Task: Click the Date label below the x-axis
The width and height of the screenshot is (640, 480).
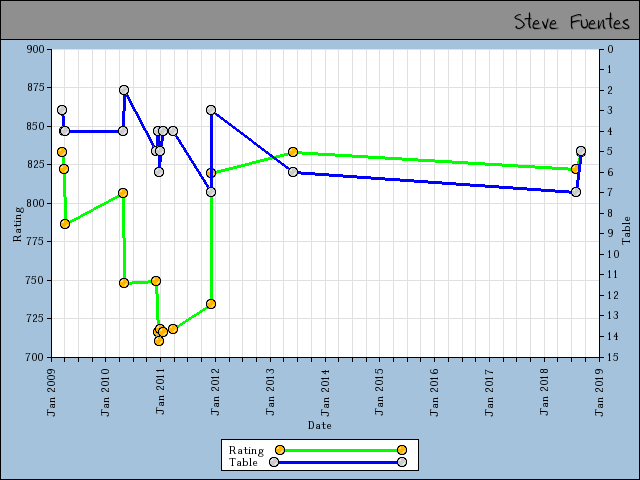Action: (320, 425)
